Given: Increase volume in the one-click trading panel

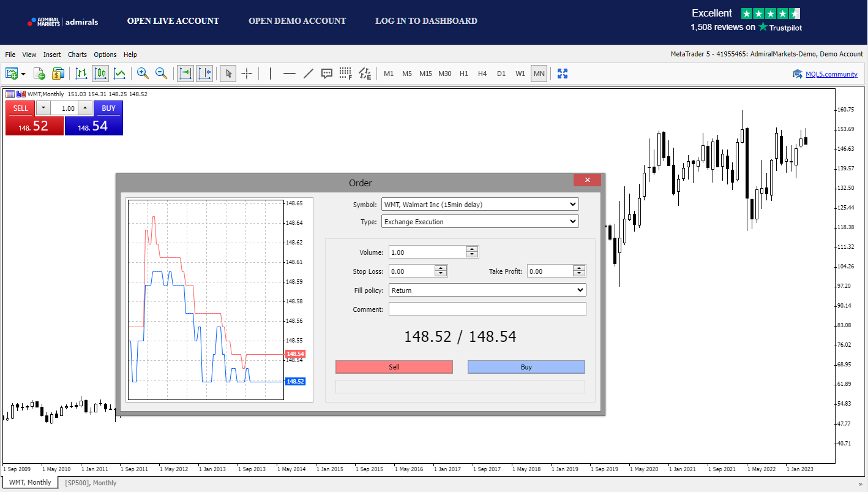Looking at the screenshot, I should pyautogui.click(x=85, y=108).
